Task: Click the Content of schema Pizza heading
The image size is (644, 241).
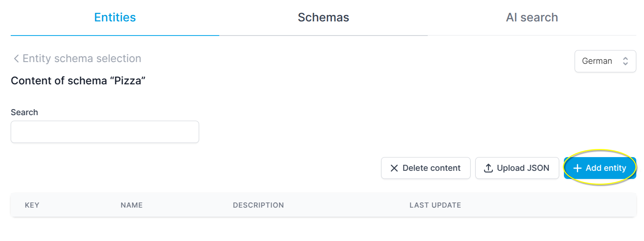Action: pos(78,80)
